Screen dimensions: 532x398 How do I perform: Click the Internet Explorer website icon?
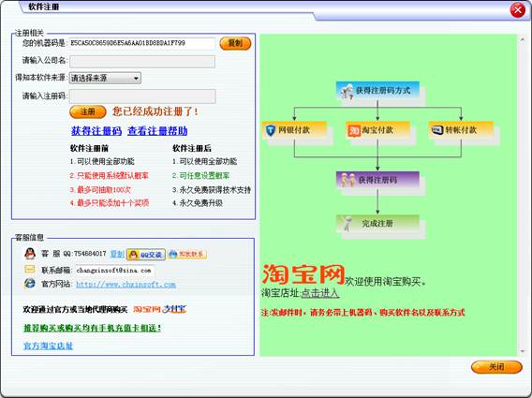tap(30, 283)
